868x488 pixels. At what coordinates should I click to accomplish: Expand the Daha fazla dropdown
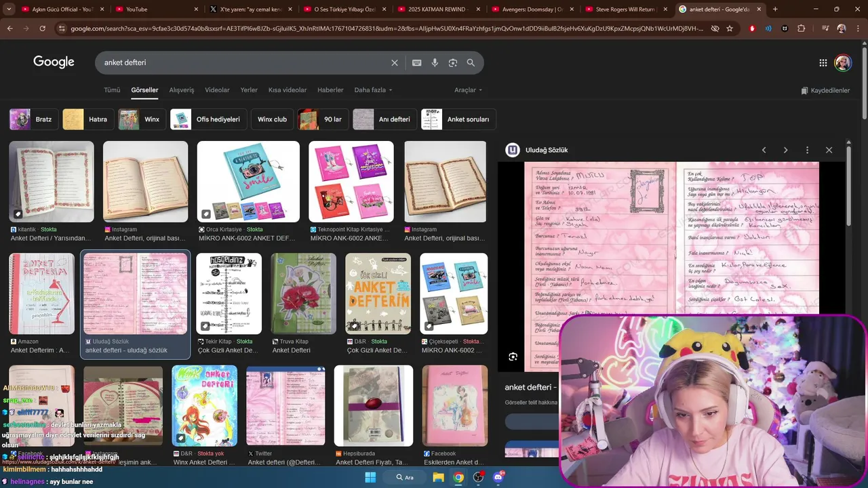[373, 90]
